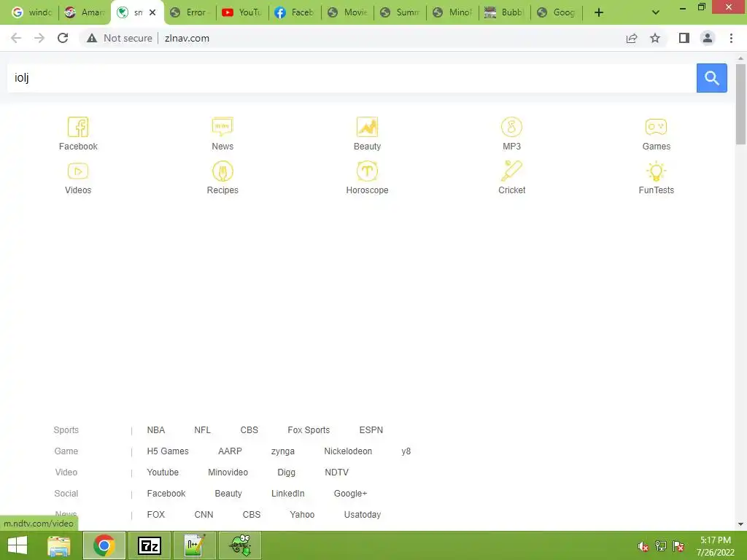Switch to the YouTube tab

[242, 12]
